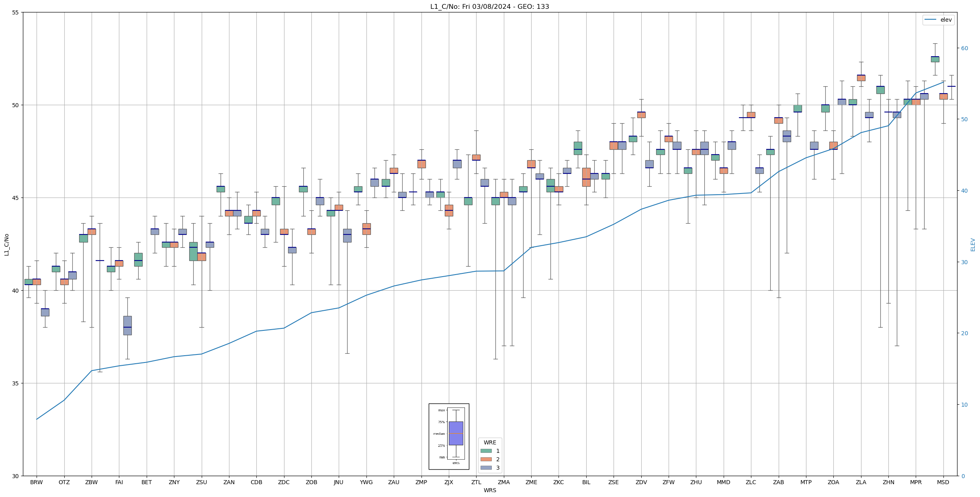
Task: Click the 60 tick on the ELEV axis
Action: point(964,48)
